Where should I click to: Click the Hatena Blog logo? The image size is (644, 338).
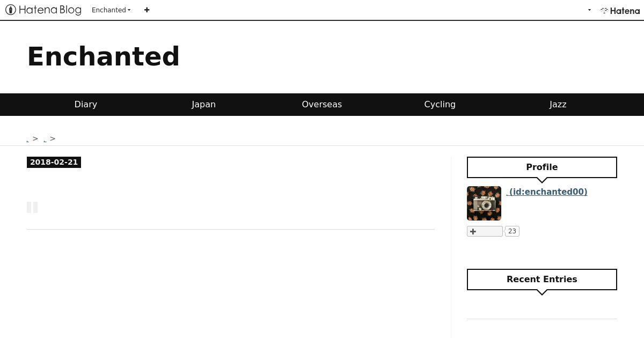[43, 10]
